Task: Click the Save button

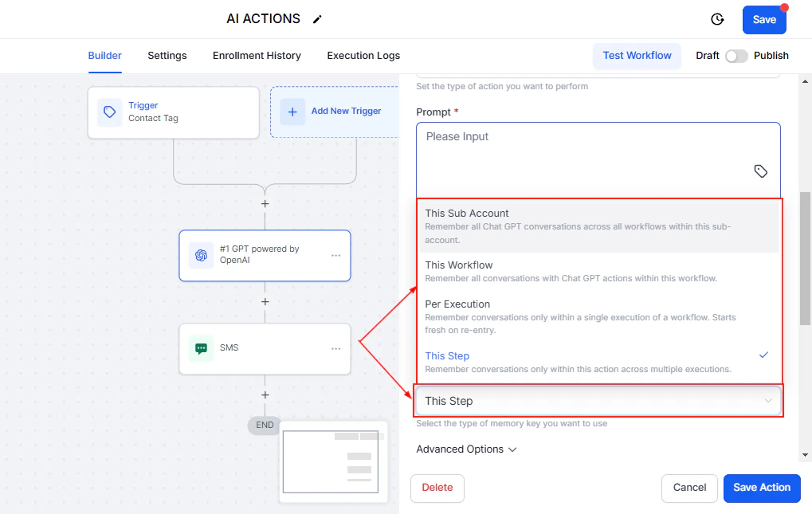Action: (764, 20)
